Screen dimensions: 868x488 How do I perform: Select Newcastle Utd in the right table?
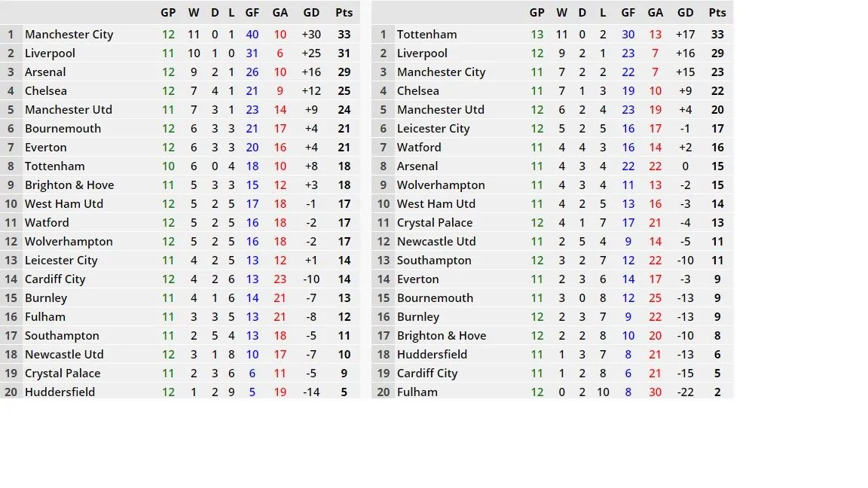(x=436, y=242)
